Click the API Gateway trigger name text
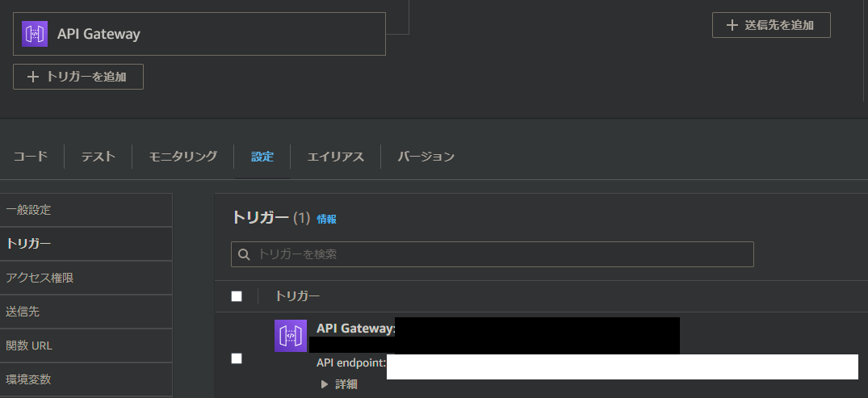 [355, 329]
